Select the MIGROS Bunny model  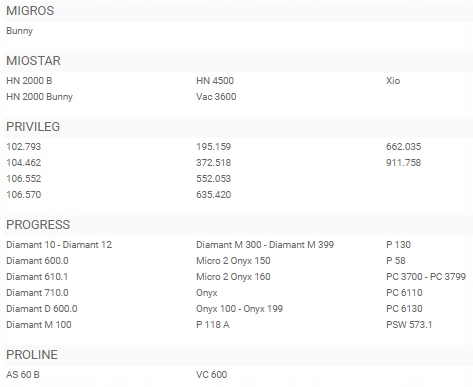[x=19, y=31]
